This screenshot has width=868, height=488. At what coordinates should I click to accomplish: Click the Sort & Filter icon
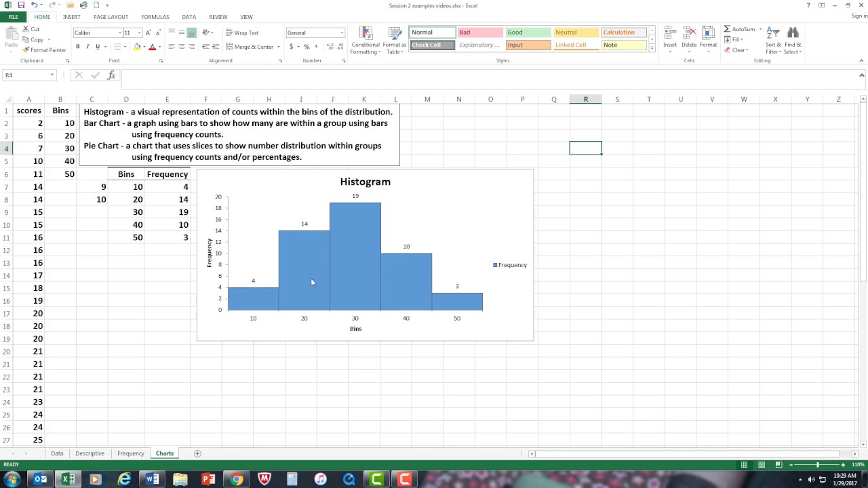(774, 33)
